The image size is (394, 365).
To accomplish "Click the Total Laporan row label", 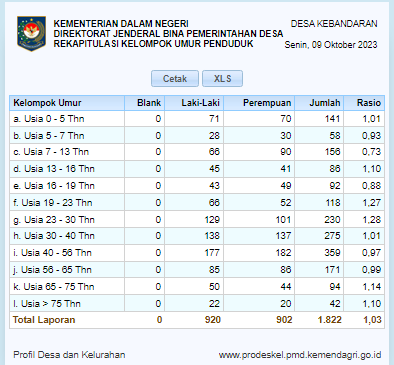I will (x=44, y=320).
